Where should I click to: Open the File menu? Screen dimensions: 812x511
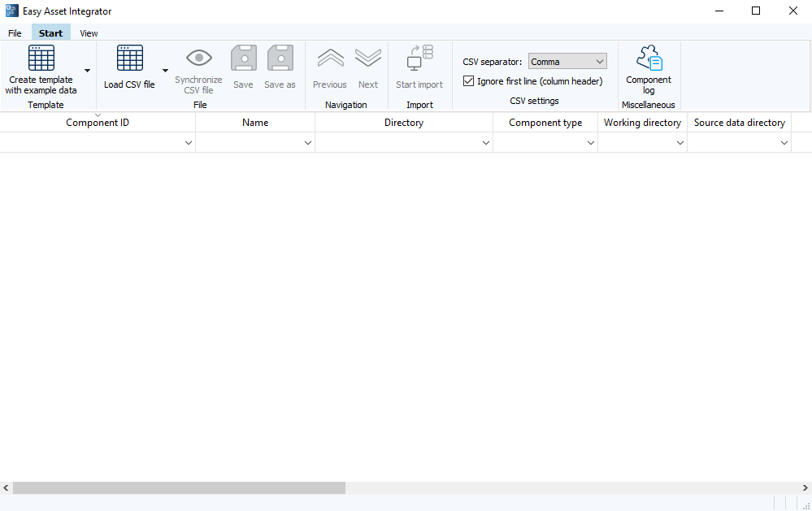click(14, 32)
